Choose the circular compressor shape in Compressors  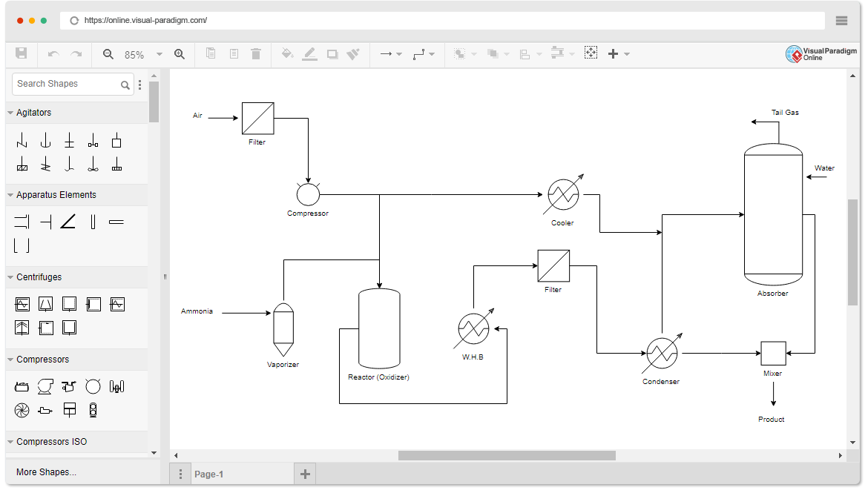point(93,386)
